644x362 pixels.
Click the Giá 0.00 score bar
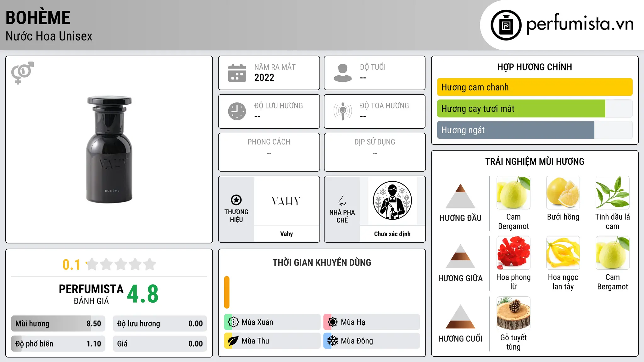click(x=160, y=344)
